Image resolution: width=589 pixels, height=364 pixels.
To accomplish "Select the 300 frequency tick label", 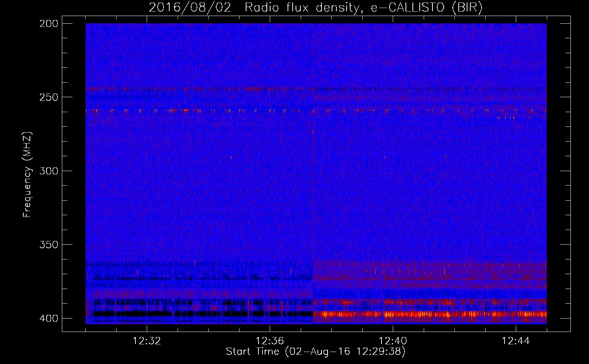I will point(49,171).
